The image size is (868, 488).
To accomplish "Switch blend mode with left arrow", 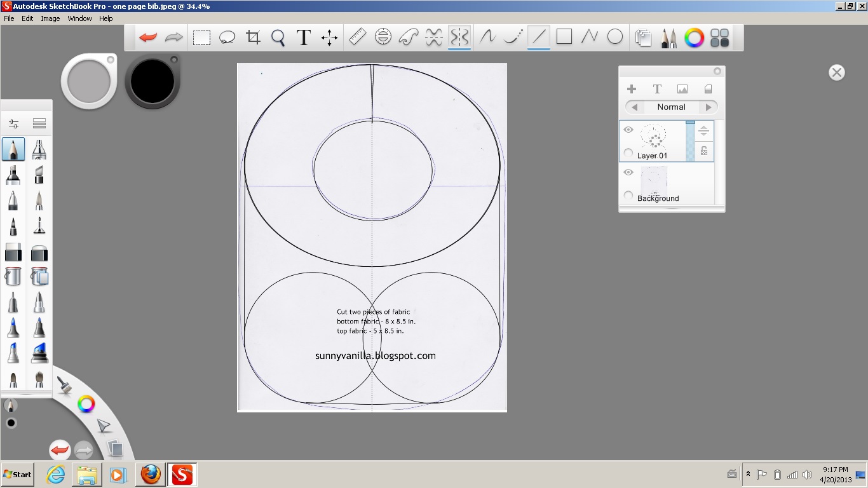I will [634, 107].
